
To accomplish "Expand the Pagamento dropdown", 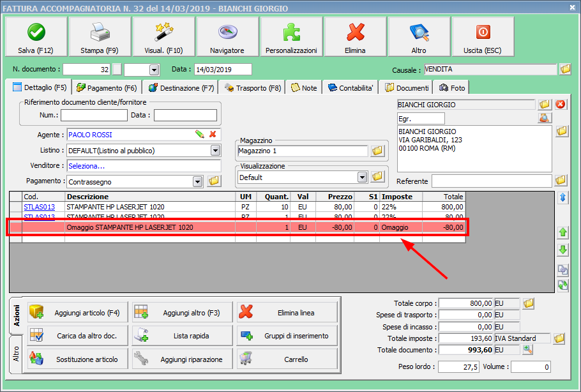I will pyautogui.click(x=197, y=181).
